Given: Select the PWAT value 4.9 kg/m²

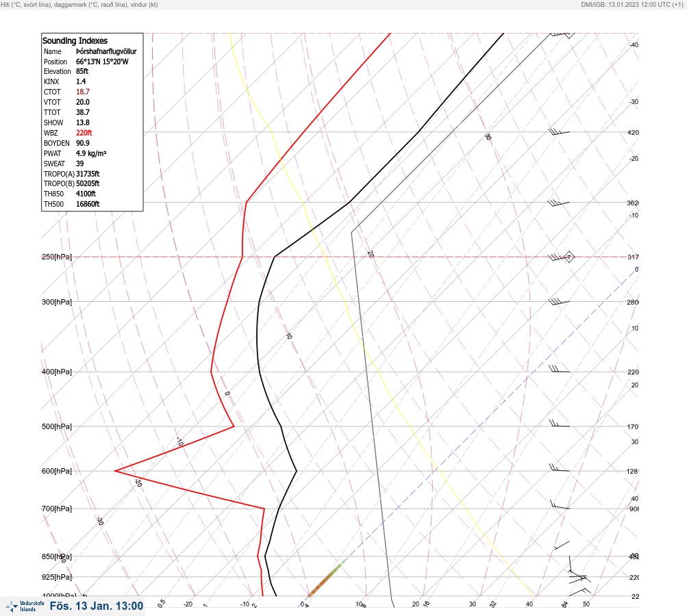Looking at the screenshot, I should 91,153.
